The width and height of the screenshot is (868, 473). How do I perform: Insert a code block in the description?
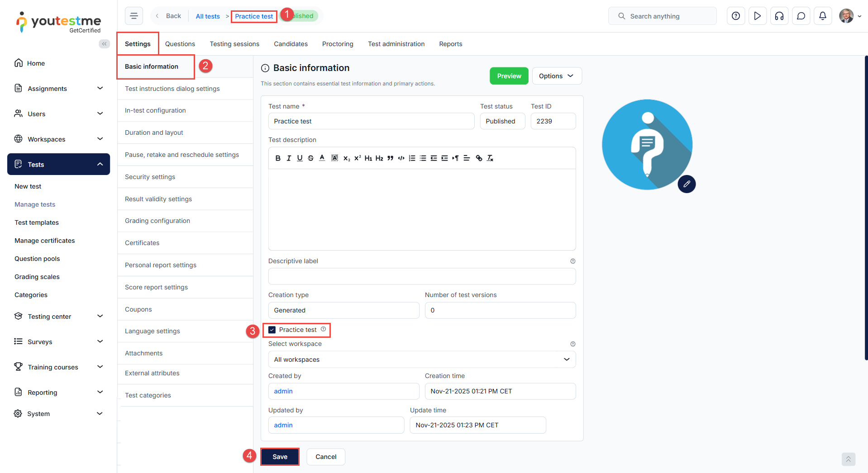[x=401, y=158]
